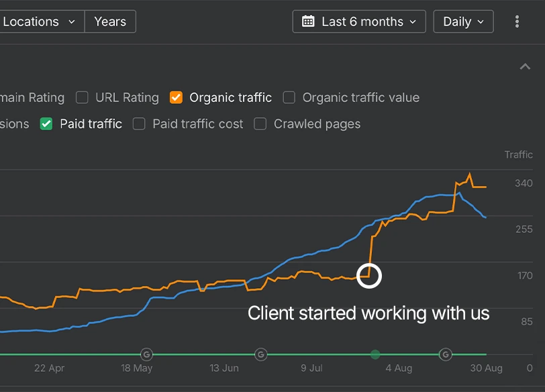Click the 255 traffic axis value
This screenshot has height=392, width=545.
[524, 230]
